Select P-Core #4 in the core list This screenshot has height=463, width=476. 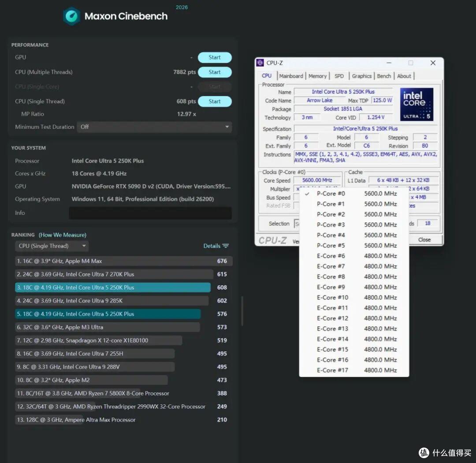[x=354, y=235]
